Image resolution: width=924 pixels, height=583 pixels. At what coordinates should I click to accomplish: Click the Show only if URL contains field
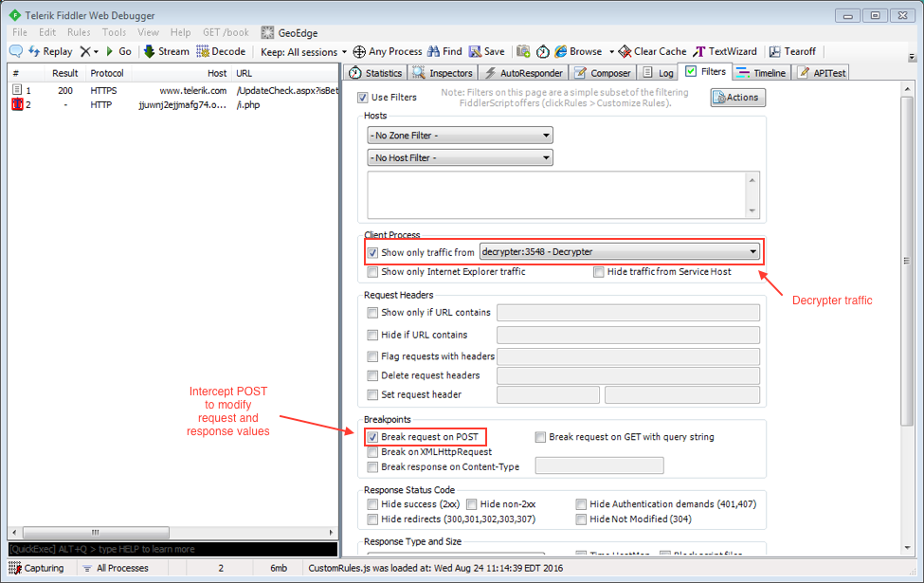(x=627, y=313)
